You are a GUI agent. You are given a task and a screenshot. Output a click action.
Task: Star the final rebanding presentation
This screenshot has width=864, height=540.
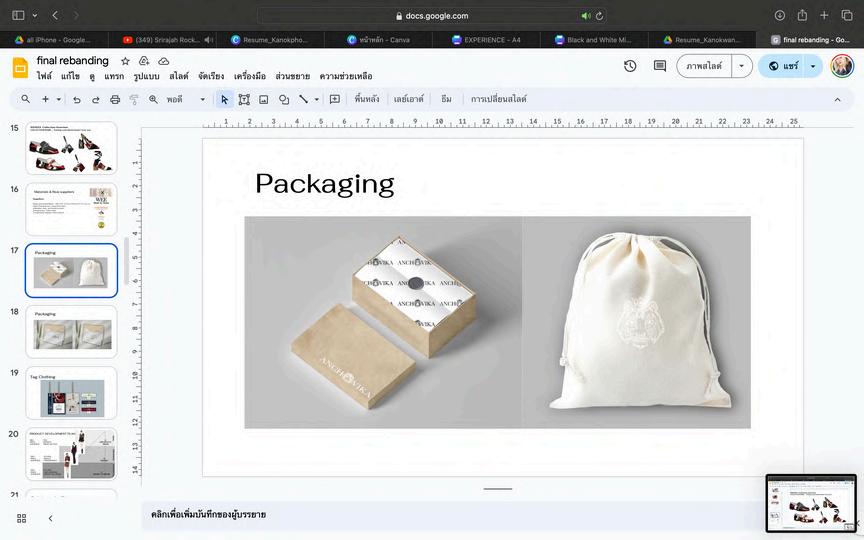pyautogui.click(x=125, y=61)
